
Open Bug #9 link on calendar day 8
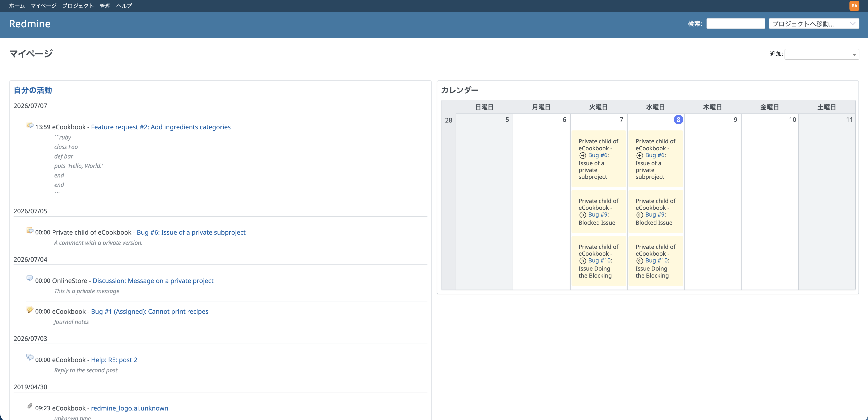pyautogui.click(x=655, y=215)
